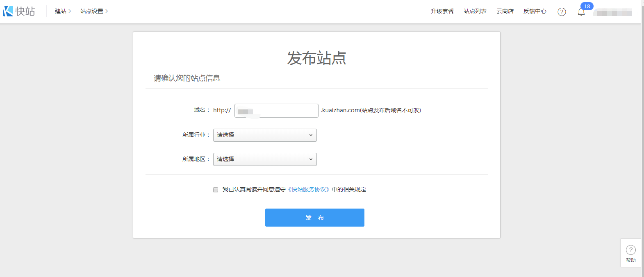Open the notification bell icon
The height and width of the screenshot is (277, 644).
tap(581, 12)
